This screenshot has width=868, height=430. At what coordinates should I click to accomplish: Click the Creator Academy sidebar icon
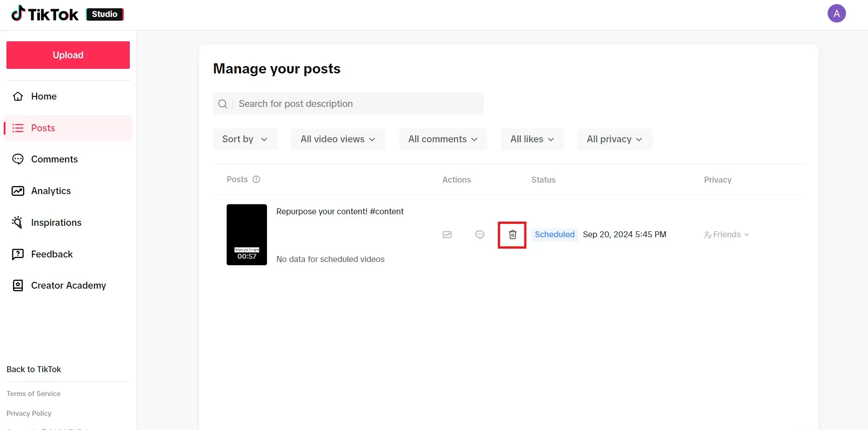pyautogui.click(x=17, y=285)
